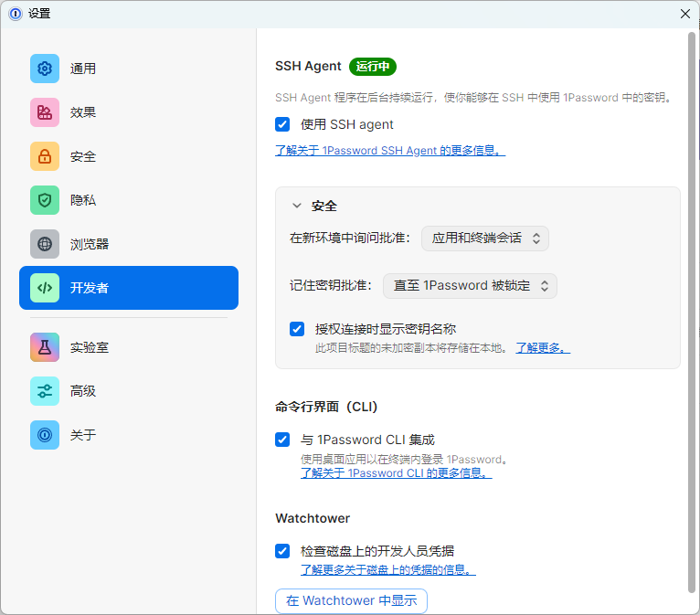Click the About (关于) 1Password icon

45,435
